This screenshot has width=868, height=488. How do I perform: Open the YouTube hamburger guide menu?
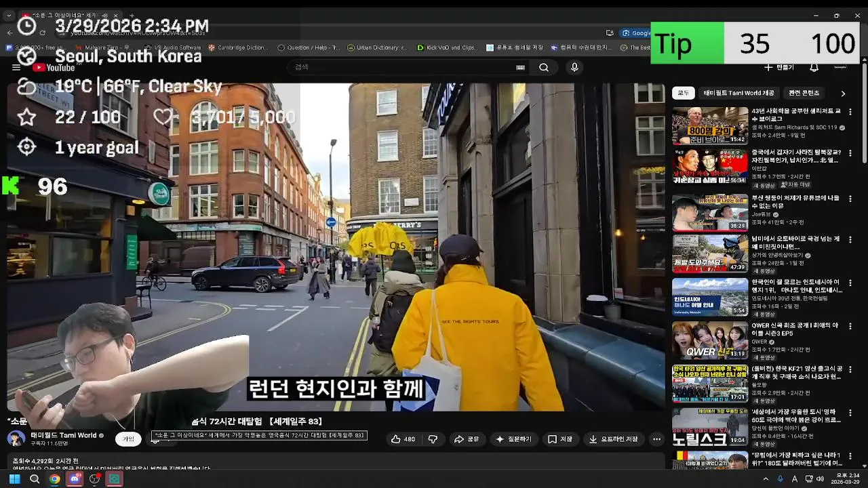[x=16, y=67]
